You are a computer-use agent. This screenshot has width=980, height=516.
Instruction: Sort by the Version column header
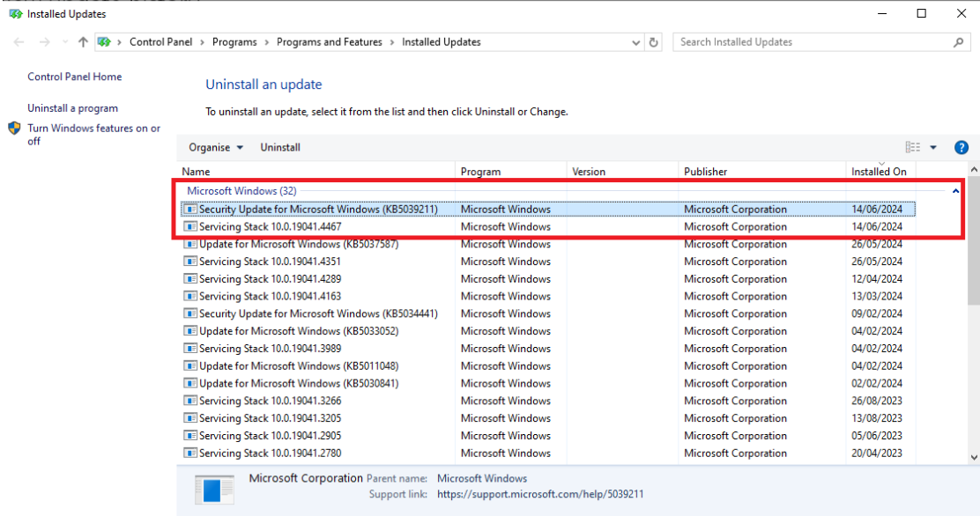click(622, 171)
